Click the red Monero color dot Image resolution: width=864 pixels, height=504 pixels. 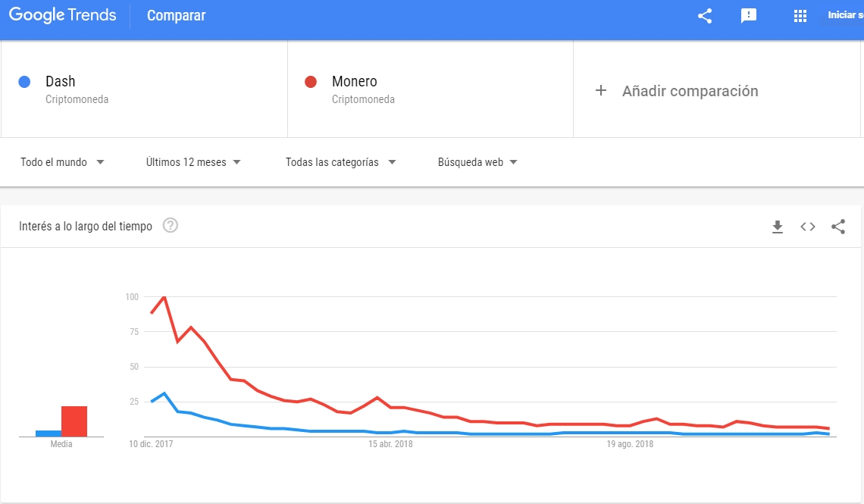click(311, 82)
